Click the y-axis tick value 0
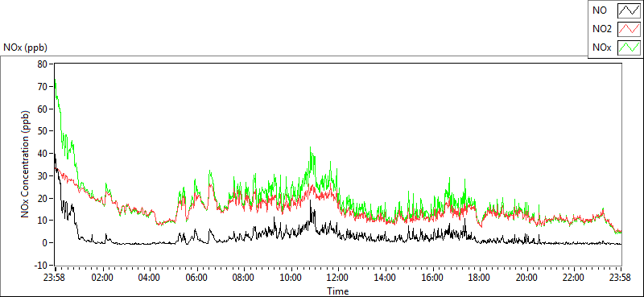Viewport: 644px width, 297px height. pos(45,243)
